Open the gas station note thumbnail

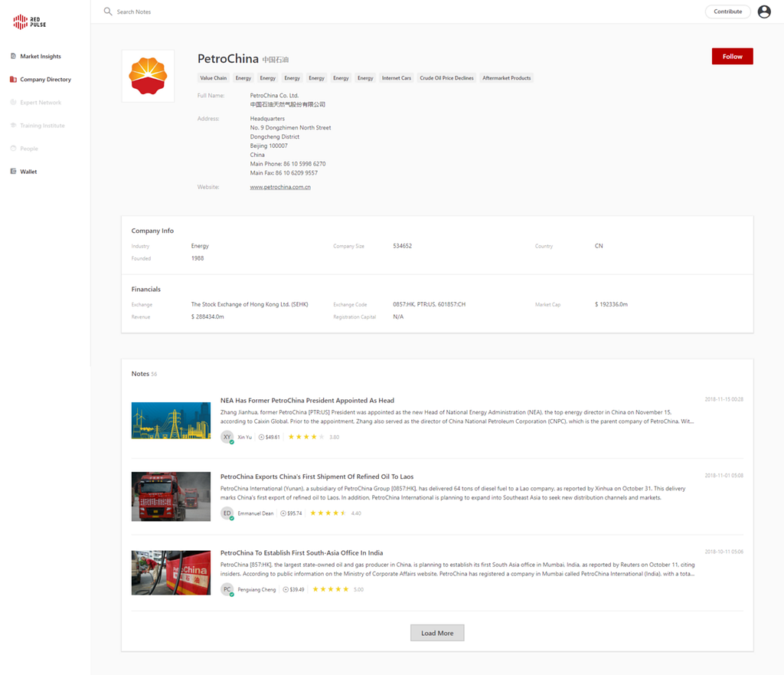tap(171, 573)
